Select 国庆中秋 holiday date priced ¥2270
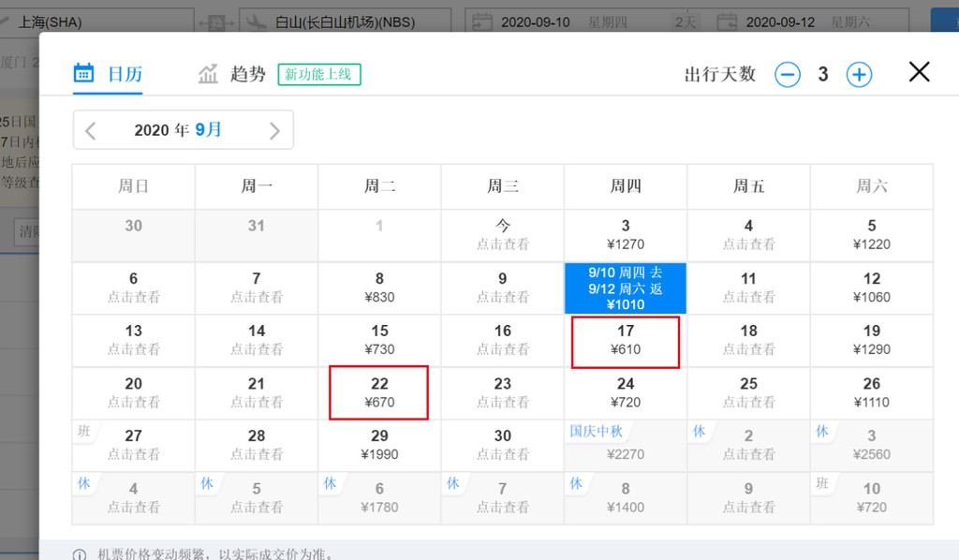The height and width of the screenshot is (560, 959). click(626, 446)
